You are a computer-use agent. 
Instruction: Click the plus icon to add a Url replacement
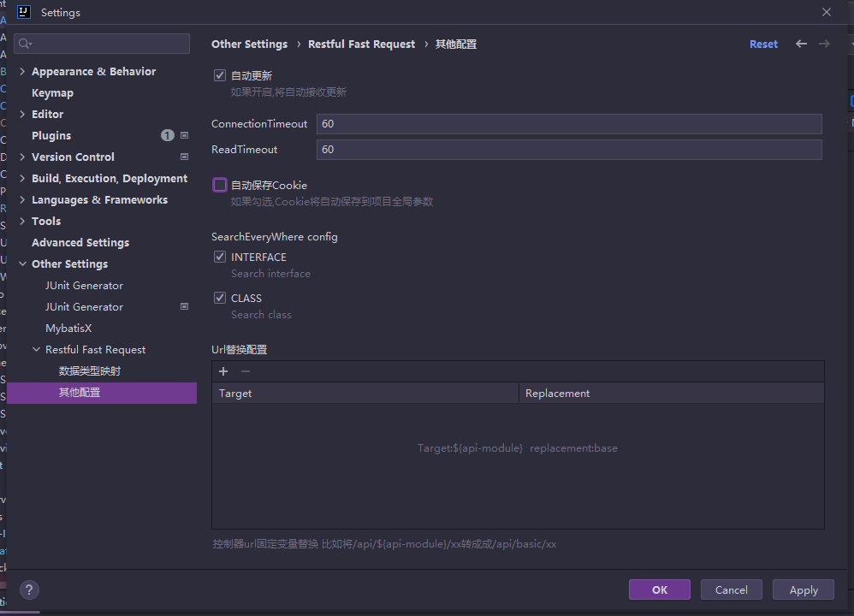coord(223,371)
